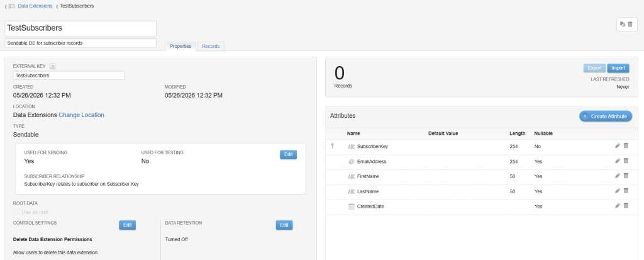Edit the sending and testing settings
Image resolution: width=644 pixels, height=260 pixels.
(288, 154)
